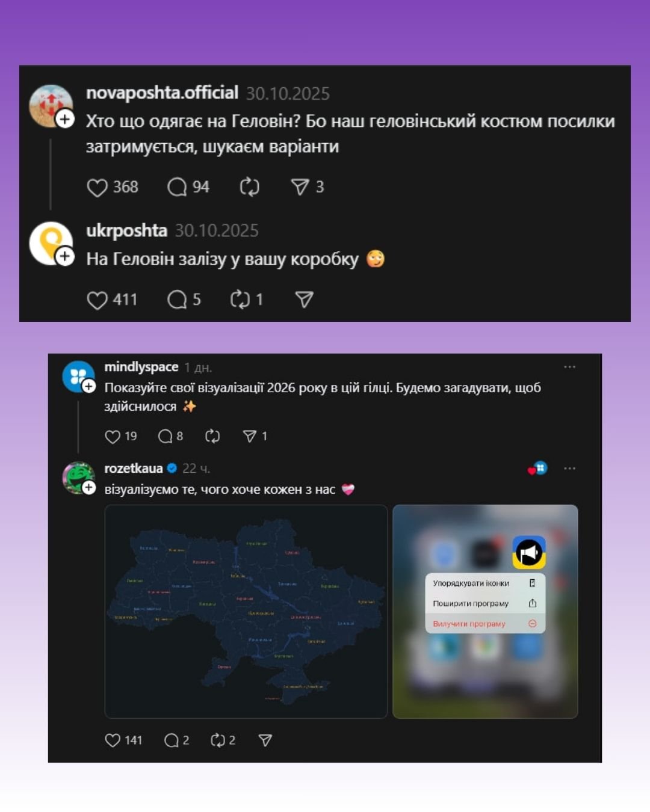Like the rozetkaua post with 141 likes

point(113,740)
